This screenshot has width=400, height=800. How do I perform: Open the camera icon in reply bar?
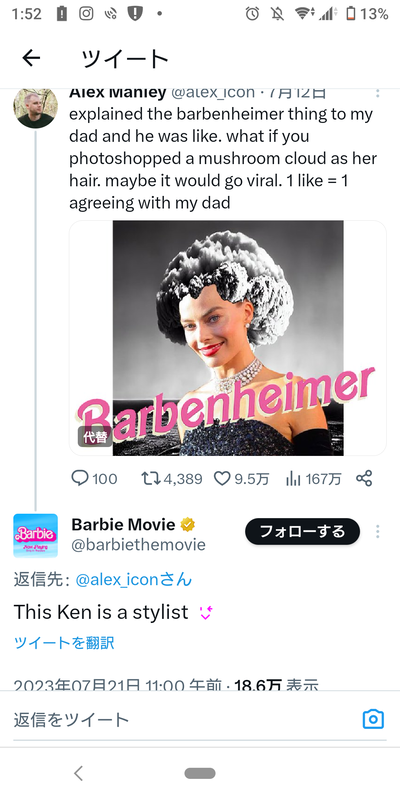click(373, 719)
